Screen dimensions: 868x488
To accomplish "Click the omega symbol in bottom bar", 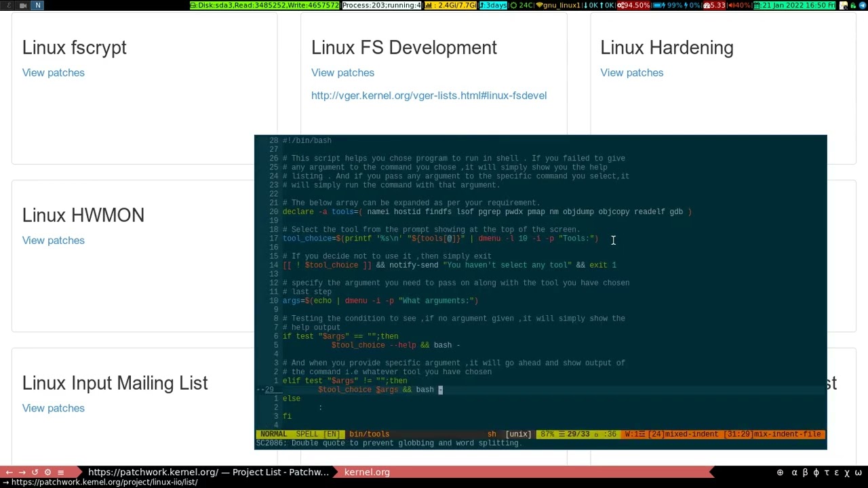I will 858,472.
